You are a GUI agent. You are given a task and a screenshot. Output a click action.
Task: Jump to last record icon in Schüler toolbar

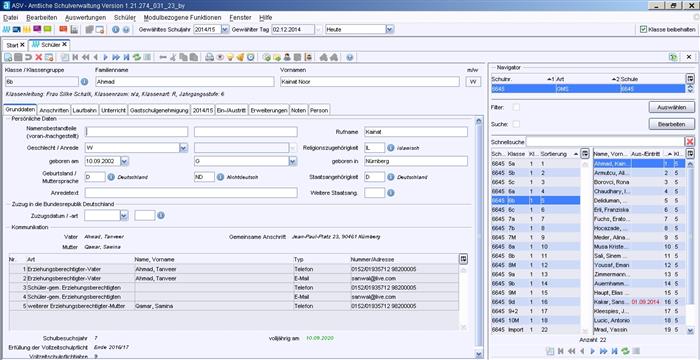pos(126,57)
